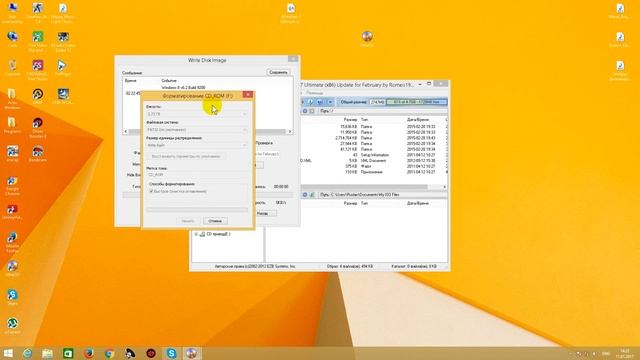Click the Windows Start button

coord(8,353)
